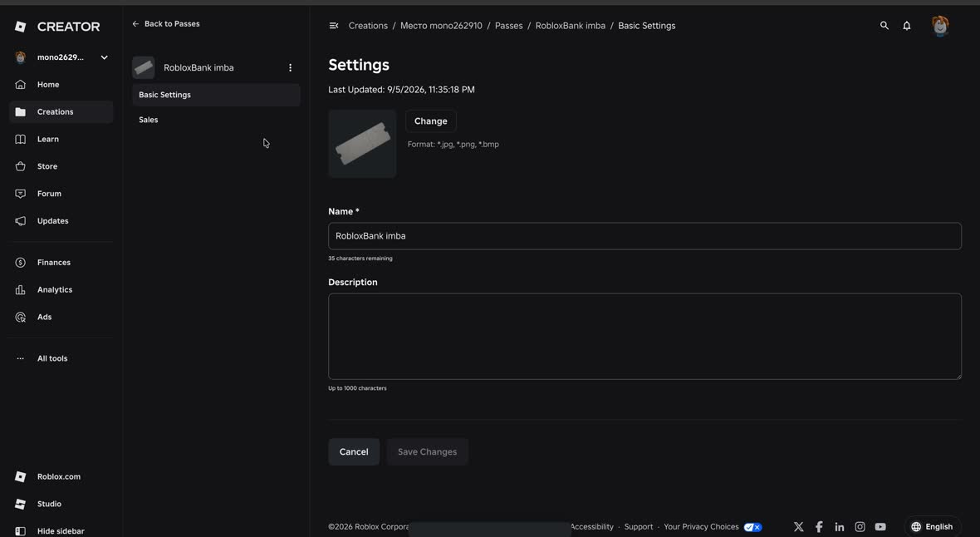Click the Cancel button
This screenshot has width=980, height=537.
[354, 452]
